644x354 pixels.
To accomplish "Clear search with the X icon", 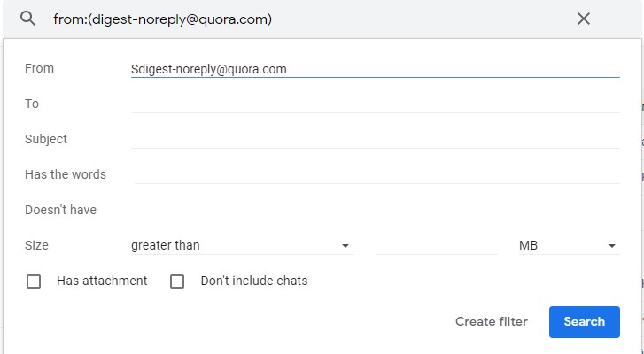I will pyautogui.click(x=583, y=19).
